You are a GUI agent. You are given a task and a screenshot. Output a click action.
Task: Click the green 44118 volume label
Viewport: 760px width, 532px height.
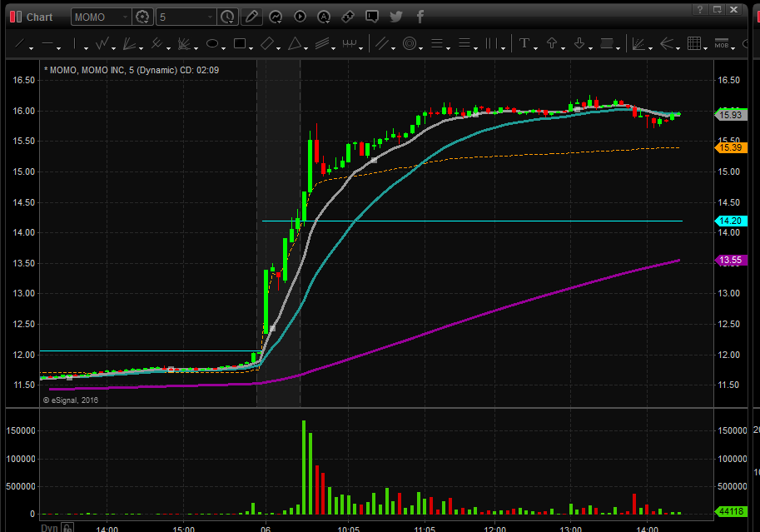point(731,511)
